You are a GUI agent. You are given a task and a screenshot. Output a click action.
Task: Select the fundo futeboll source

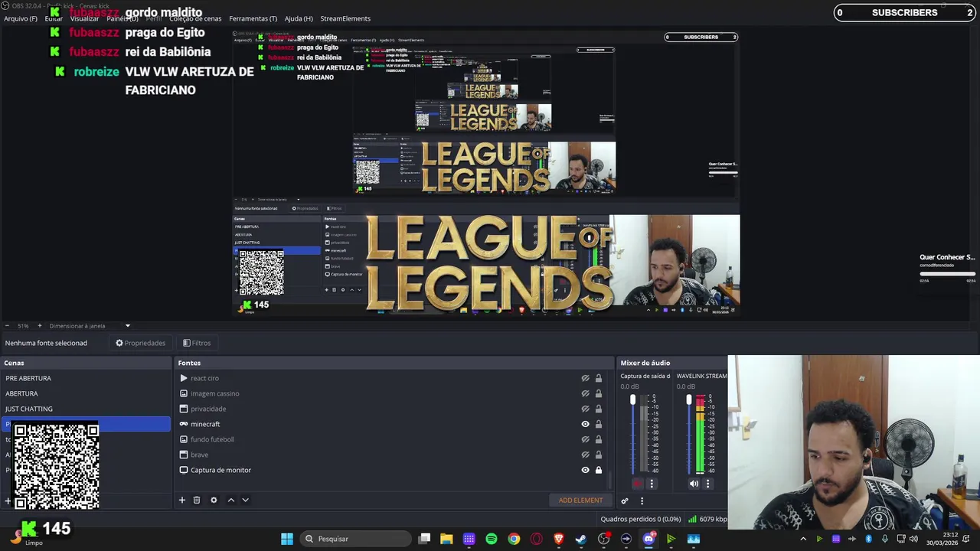point(212,439)
